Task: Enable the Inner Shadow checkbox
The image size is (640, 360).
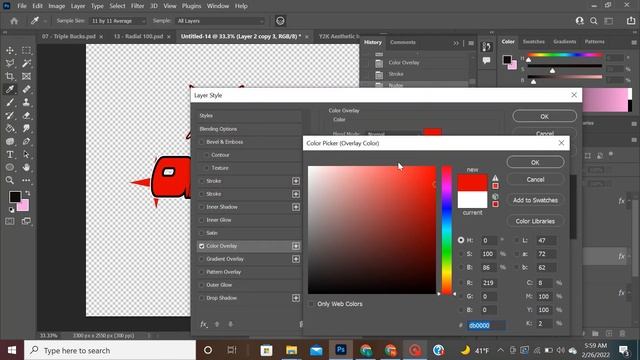Action: coord(202,207)
